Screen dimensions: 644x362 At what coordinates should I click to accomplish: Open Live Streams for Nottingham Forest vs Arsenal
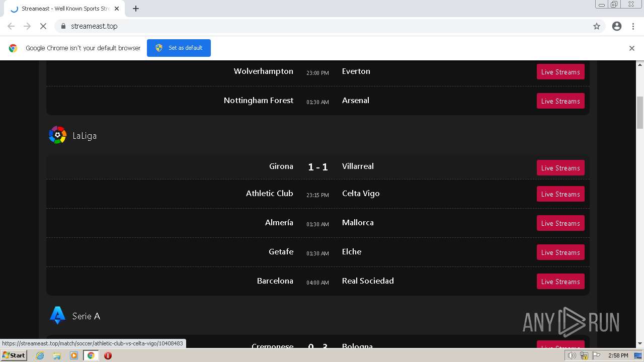click(560, 101)
